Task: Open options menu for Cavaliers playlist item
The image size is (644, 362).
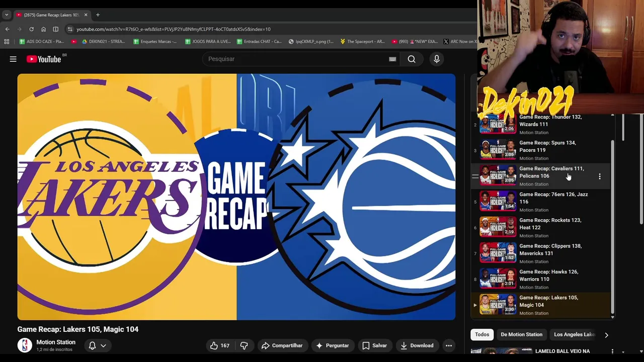Action: [600, 176]
